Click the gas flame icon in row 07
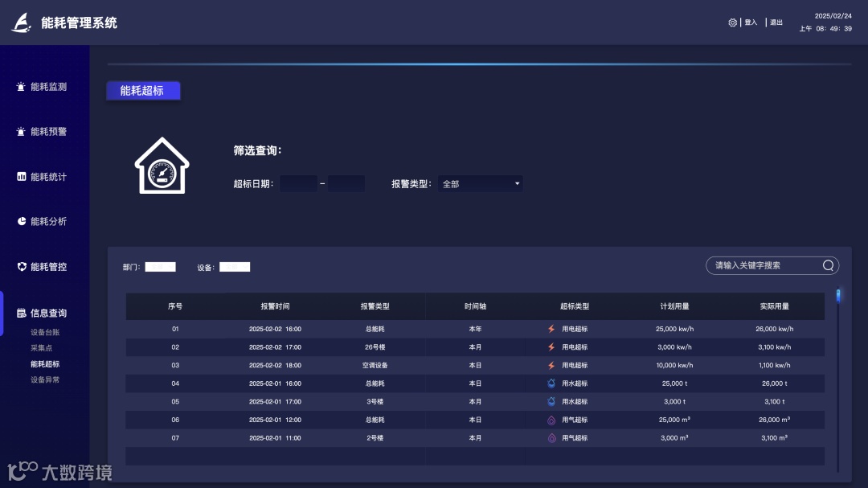 [551, 438]
